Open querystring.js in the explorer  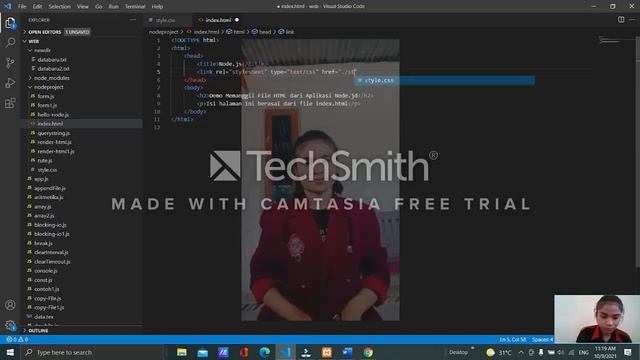click(x=53, y=133)
